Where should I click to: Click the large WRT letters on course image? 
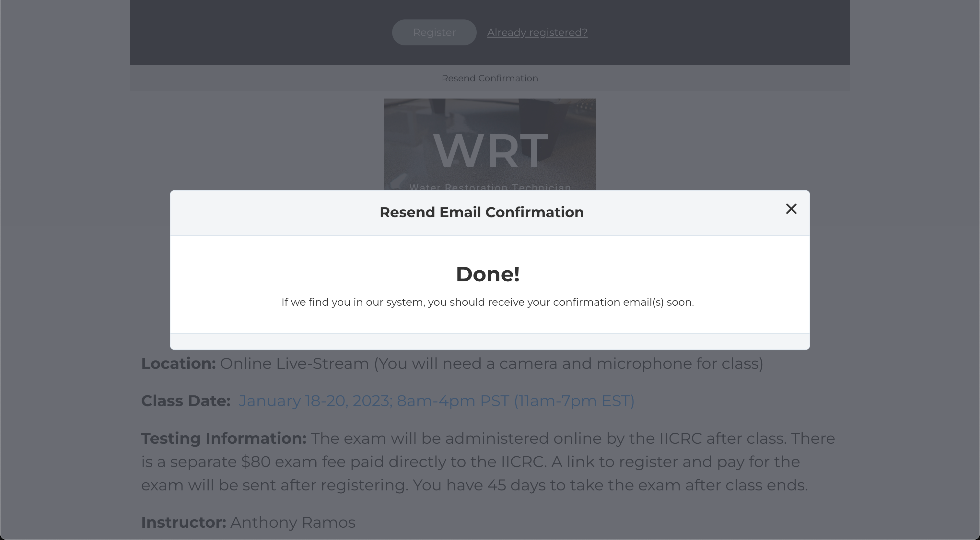click(490, 151)
